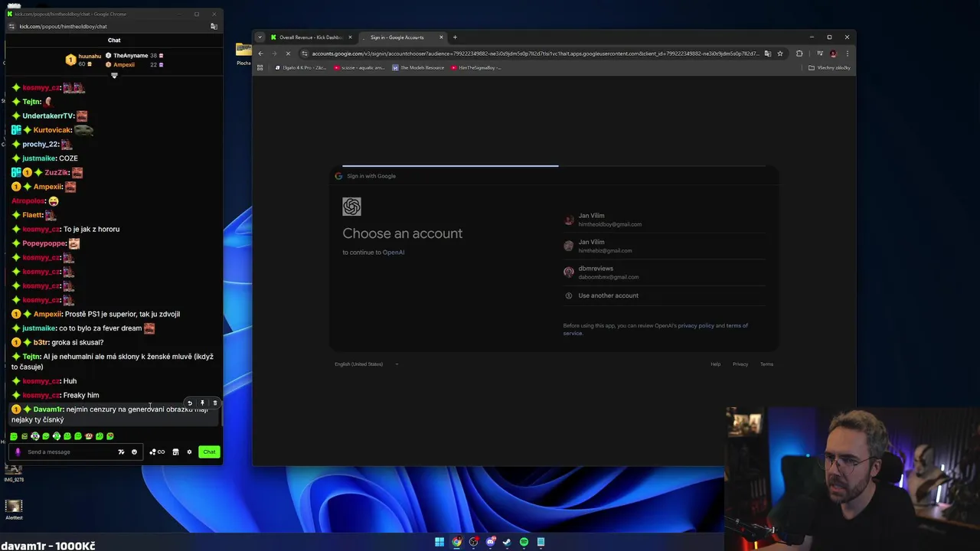
Task: Open Notepad from the taskbar
Action: [541, 542]
